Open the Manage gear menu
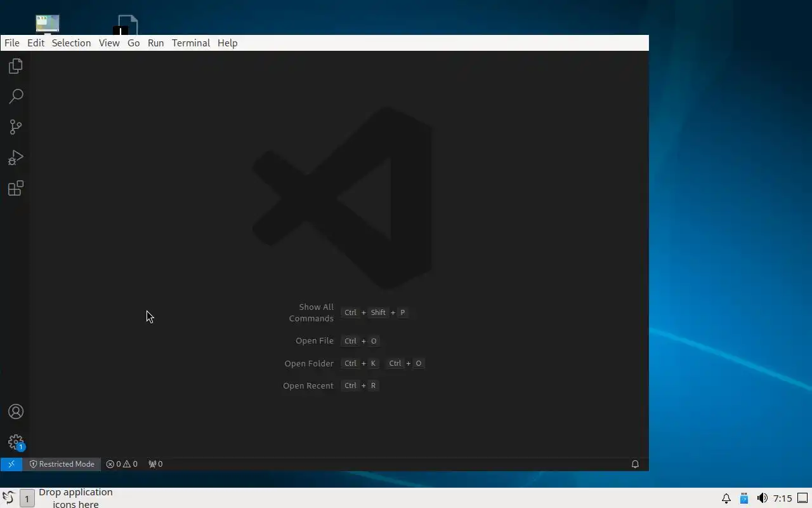The height and width of the screenshot is (508, 812). pos(16,442)
